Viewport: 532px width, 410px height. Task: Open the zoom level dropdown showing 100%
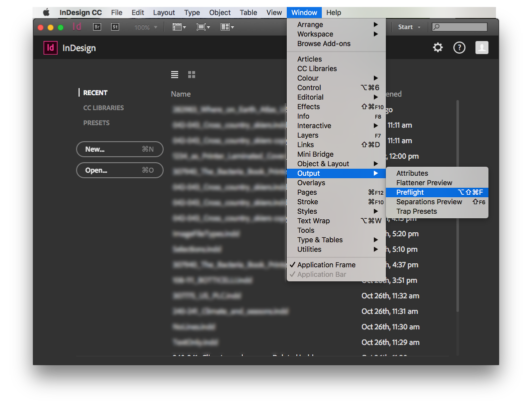point(146,27)
